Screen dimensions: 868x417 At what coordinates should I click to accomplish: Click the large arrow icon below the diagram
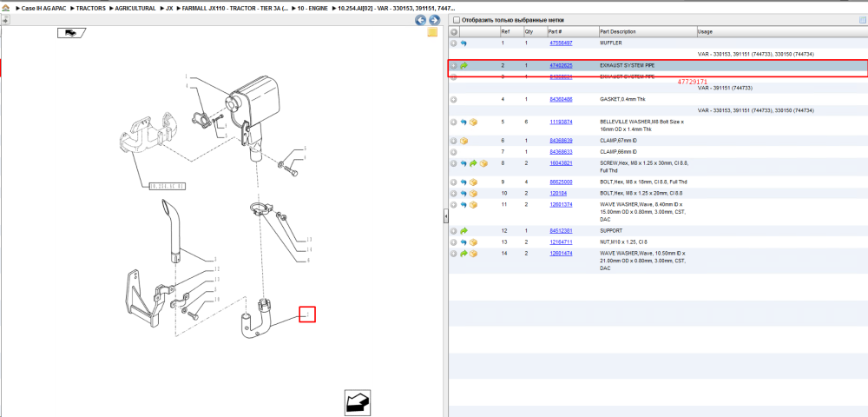click(x=357, y=402)
